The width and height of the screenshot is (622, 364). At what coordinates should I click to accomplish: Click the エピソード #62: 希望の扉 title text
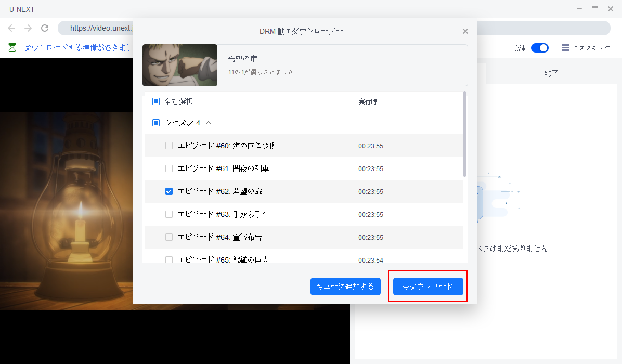(220, 191)
